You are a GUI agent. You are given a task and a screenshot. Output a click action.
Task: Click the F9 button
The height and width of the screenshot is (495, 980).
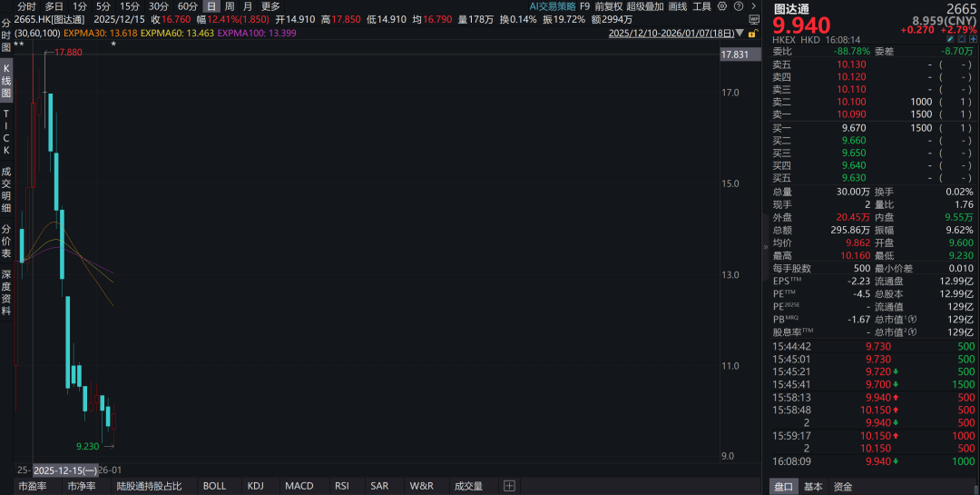click(584, 6)
